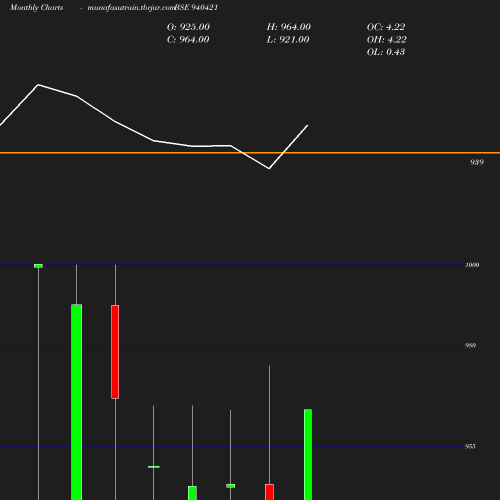The height and width of the screenshot is (500, 500).
Task: Select the low value "L: 921.00"
Action: 288,40
